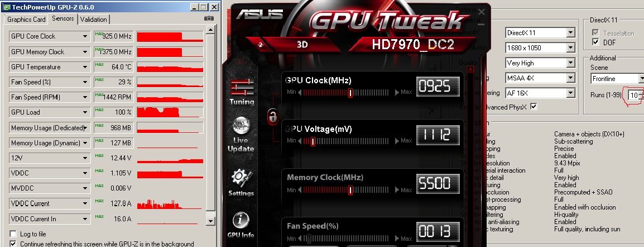Open 12V sensor dropdown
The height and width of the screenshot is (247, 644).
(x=85, y=158)
